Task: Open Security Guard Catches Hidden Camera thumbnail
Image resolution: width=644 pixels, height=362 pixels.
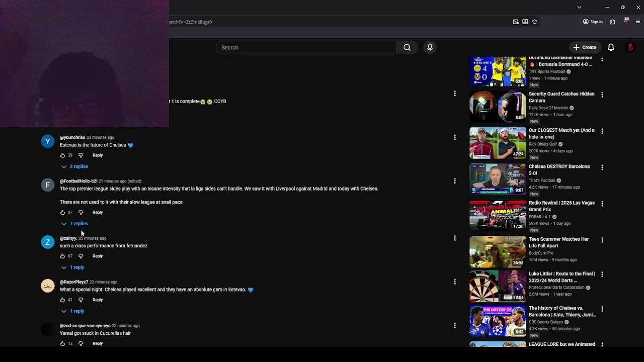Action: click(498, 107)
